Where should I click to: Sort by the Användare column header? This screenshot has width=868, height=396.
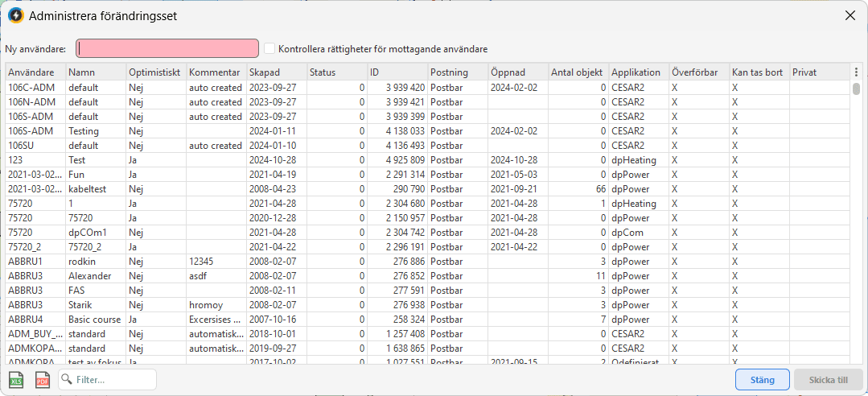click(32, 72)
